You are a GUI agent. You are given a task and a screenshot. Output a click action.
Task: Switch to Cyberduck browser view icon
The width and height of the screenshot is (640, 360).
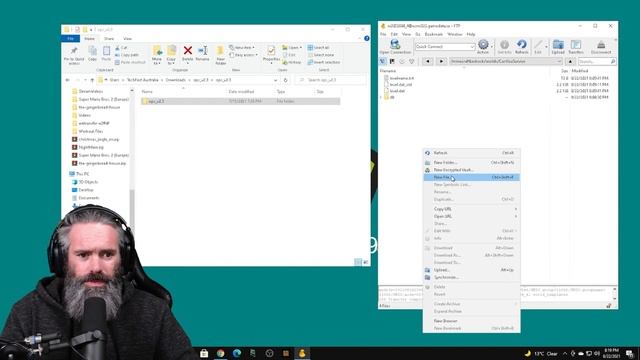pyautogui.click(x=383, y=61)
